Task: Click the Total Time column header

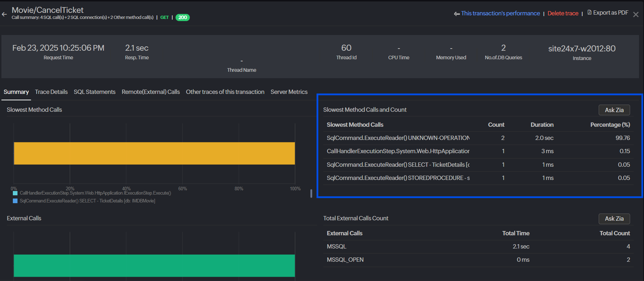Action: (x=516, y=233)
